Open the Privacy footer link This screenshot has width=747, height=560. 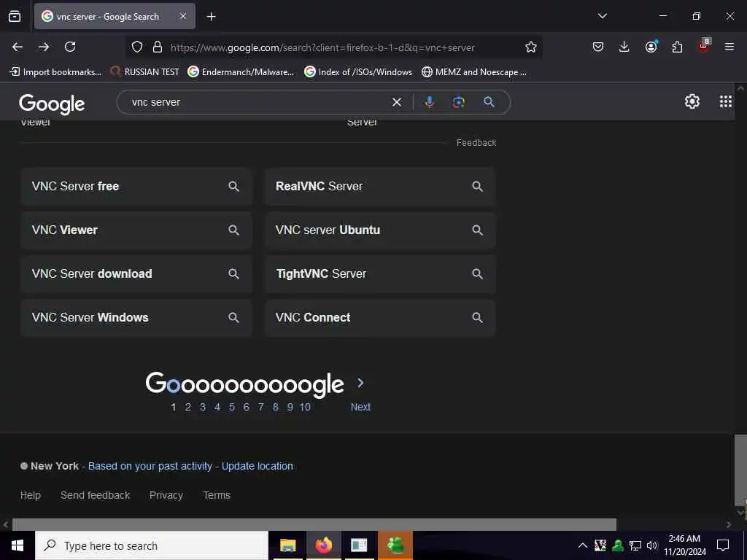coord(166,495)
